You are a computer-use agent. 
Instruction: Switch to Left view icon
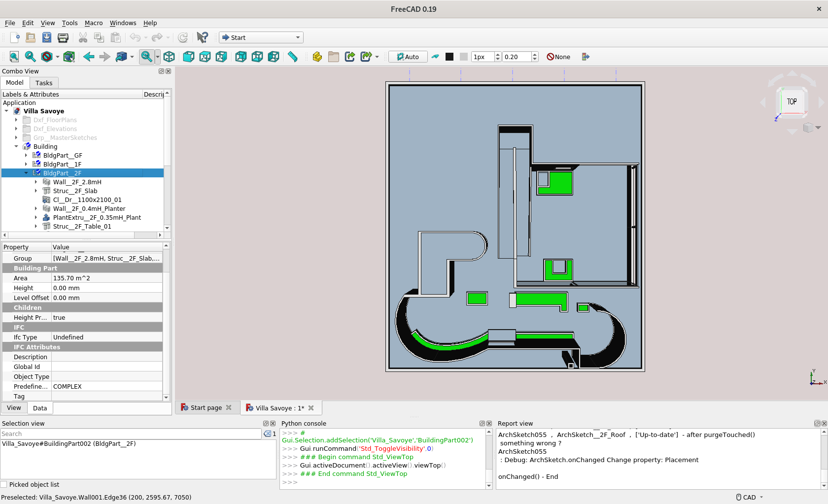(274, 57)
